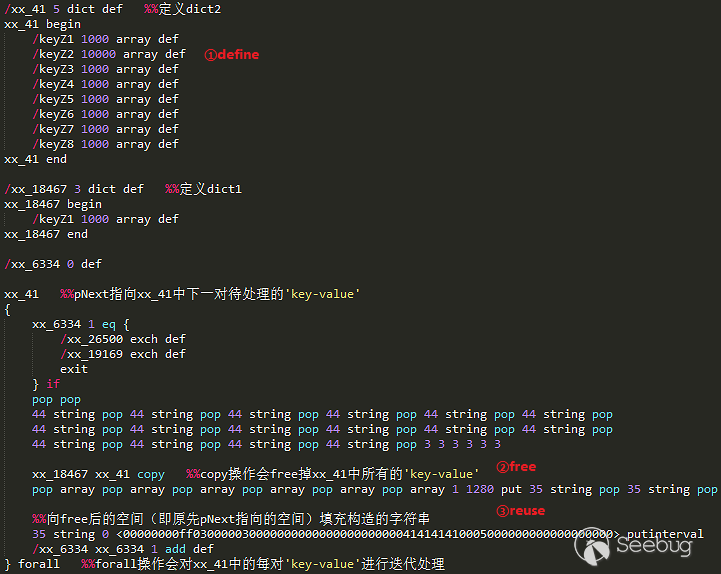Click the 'exit' keyword

74,369
